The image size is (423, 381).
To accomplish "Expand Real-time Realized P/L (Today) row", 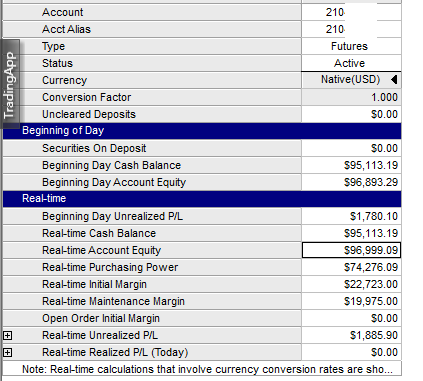I will (x=7, y=352).
